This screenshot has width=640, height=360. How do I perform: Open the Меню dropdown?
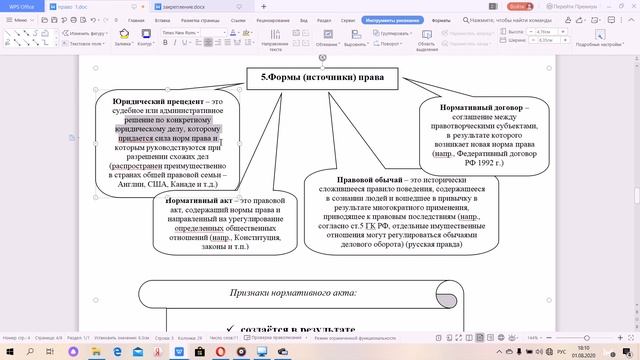click(x=20, y=20)
